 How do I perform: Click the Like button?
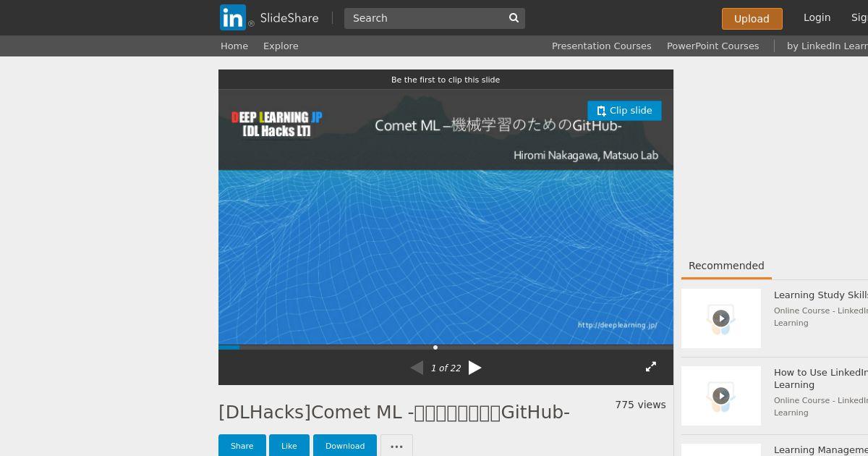(x=289, y=446)
